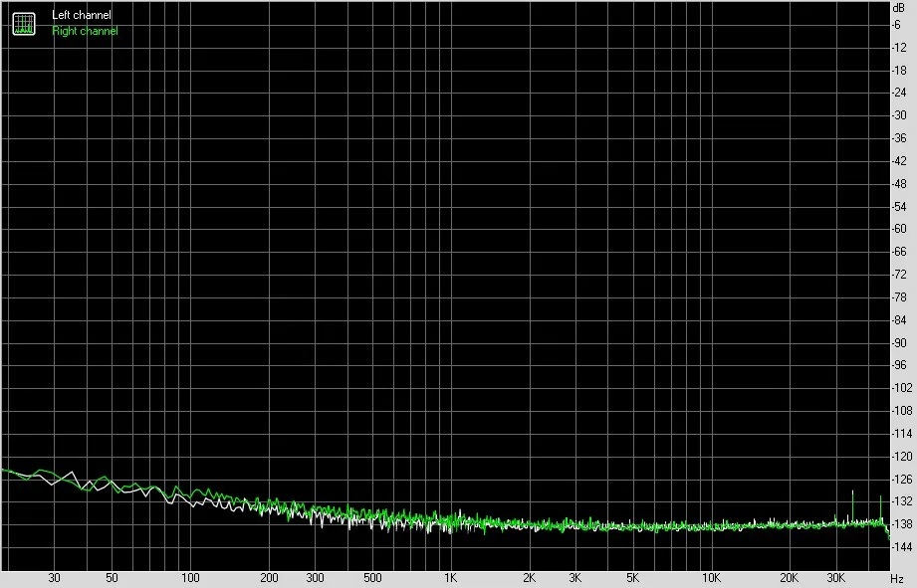Click the -6 dB axis label
This screenshot has width=917, height=588.
click(896, 25)
